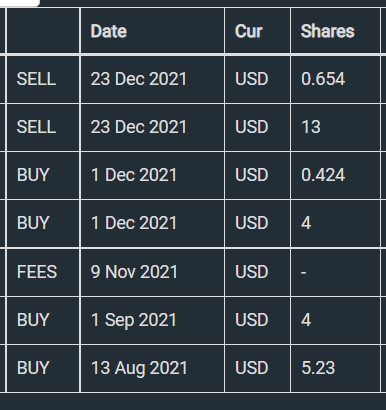Click the 13 shares value cell
Image resolution: width=386 pixels, height=410 pixels.
(x=335, y=127)
